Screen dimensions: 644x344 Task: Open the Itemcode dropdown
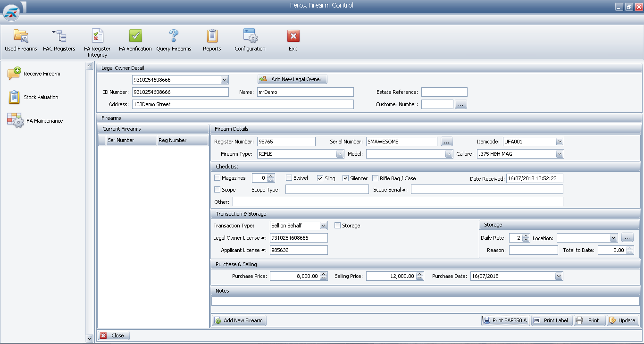click(x=560, y=142)
